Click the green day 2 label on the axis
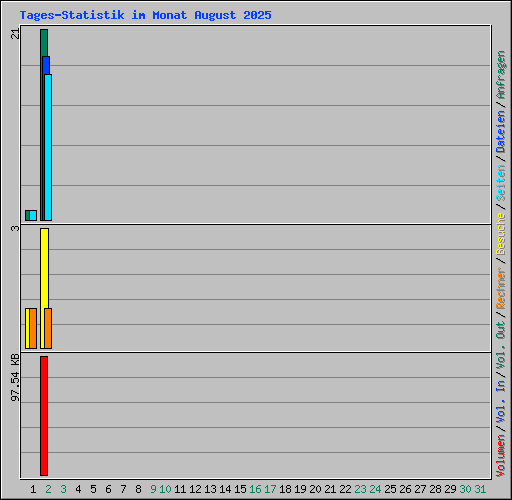This screenshot has height=500, width=512. (48, 489)
